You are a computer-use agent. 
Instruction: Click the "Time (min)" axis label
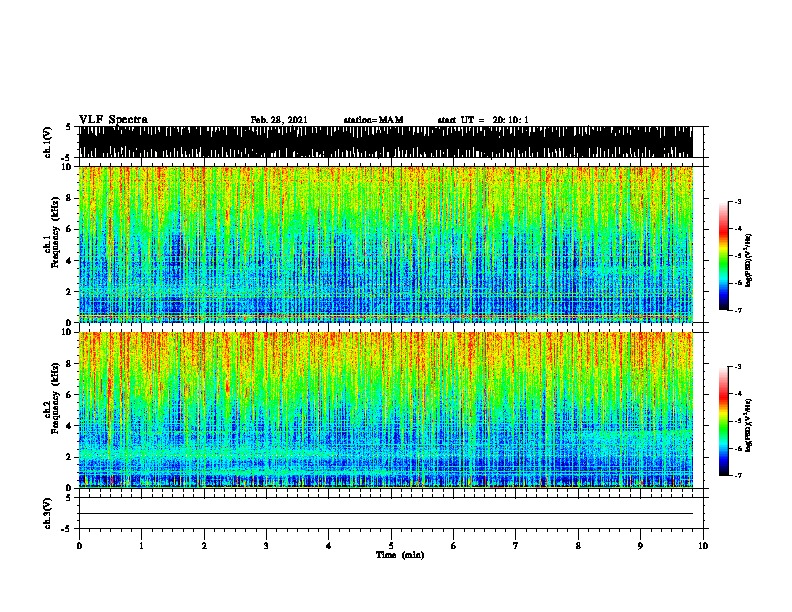pyautogui.click(x=400, y=555)
